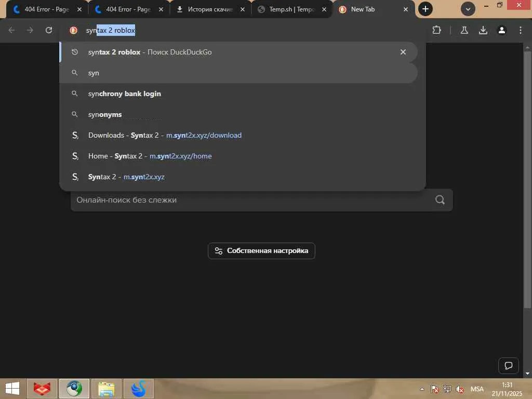Switch the MSA input language indicator
The image size is (532, 399).
[x=477, y=389]
